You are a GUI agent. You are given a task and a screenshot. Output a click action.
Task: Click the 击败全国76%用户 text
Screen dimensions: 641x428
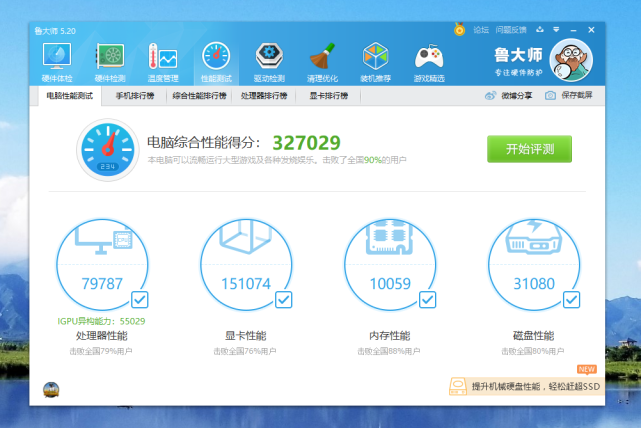pos(245,351)
